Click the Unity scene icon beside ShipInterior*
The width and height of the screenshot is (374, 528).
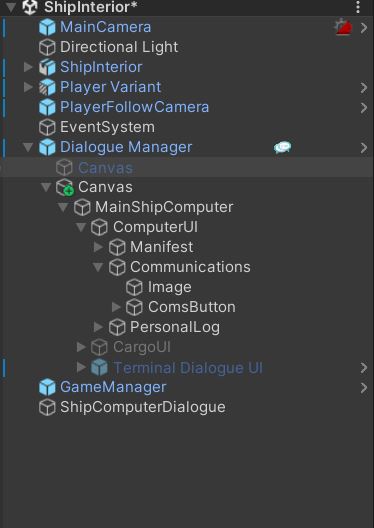(x=29, y=7)
